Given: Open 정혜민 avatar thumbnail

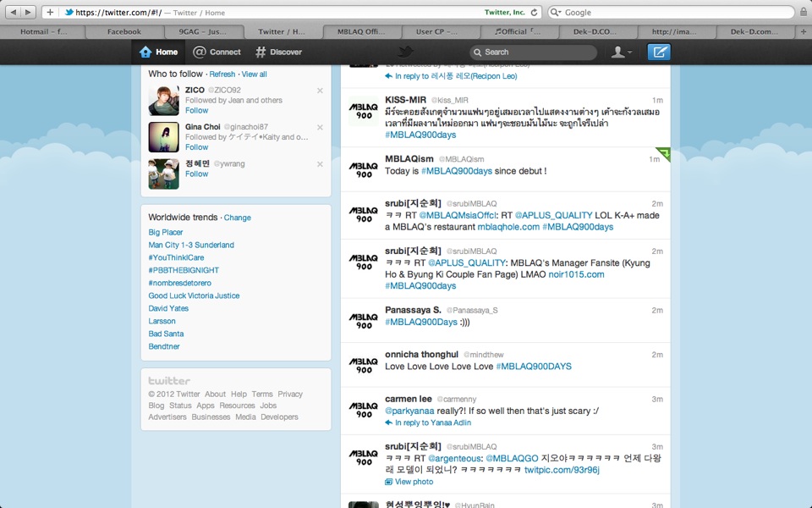Looking at the screenshot, I should point(163,174).
